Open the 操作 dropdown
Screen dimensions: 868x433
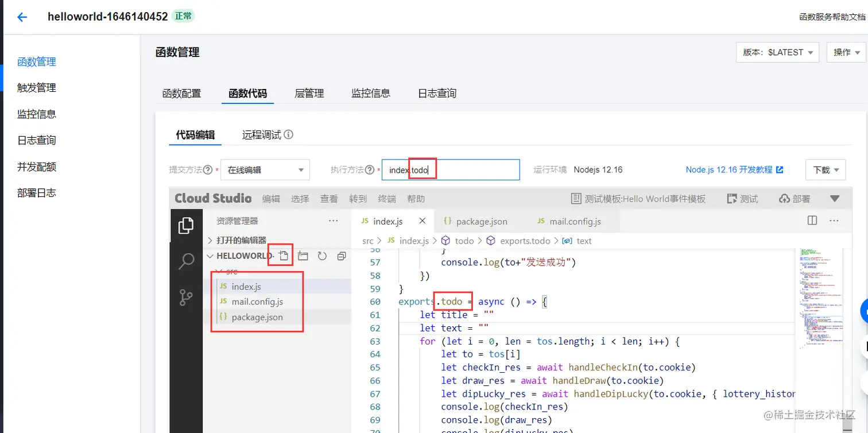(846, 52)
